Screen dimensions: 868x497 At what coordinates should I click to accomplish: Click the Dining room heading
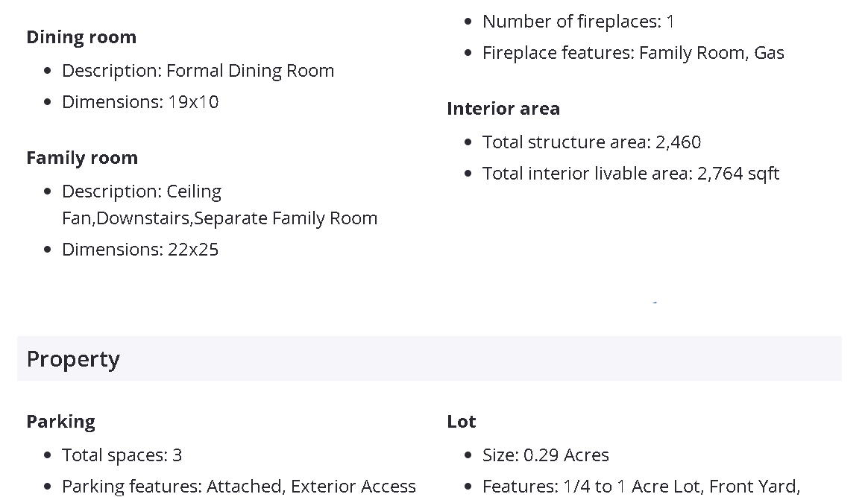click(81, 37)
